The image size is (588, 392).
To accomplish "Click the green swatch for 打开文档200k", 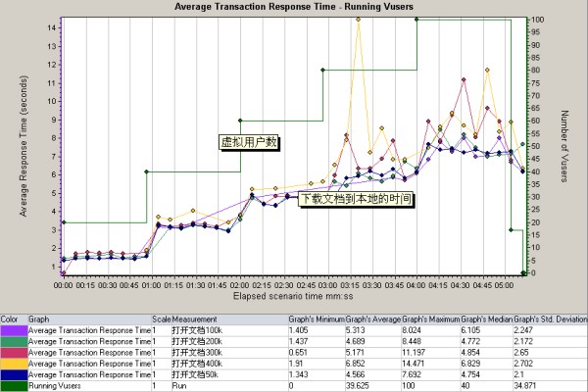I will click(14, 341).
